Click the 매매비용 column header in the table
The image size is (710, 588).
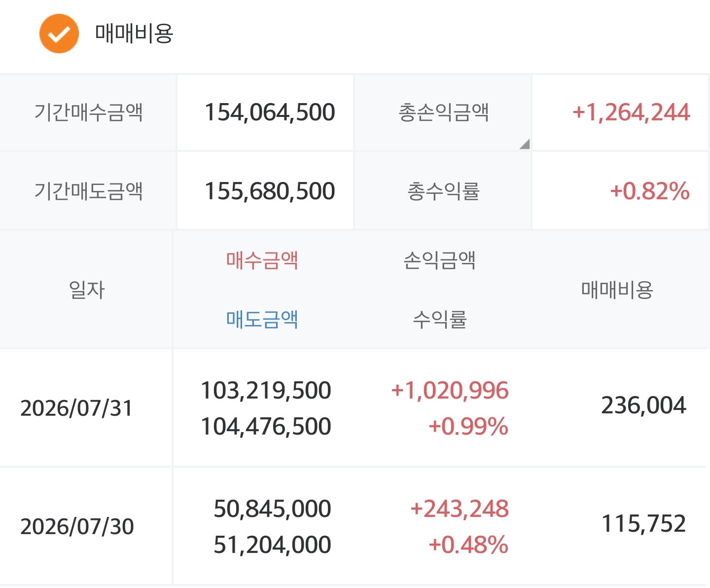pos(617,290)
